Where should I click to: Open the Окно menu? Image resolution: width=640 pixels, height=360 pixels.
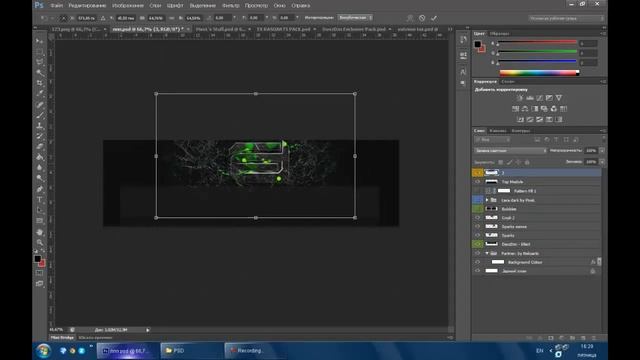pyautogui.click(x=280, y=6)
